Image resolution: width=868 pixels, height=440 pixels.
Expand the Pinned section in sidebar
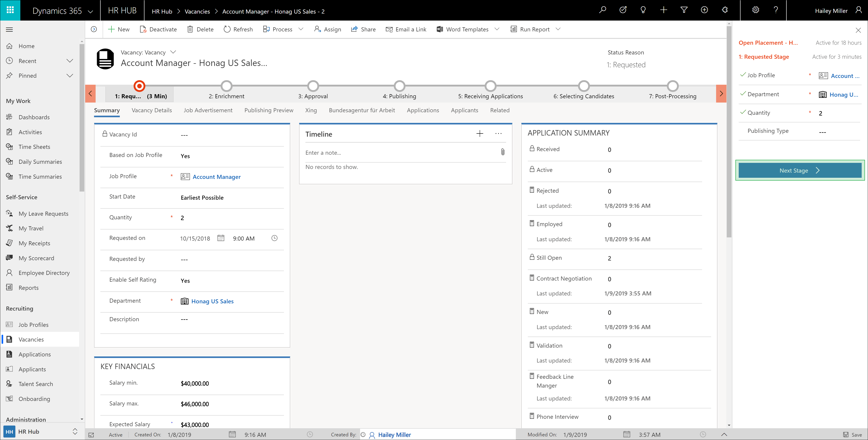pos(70,76)
